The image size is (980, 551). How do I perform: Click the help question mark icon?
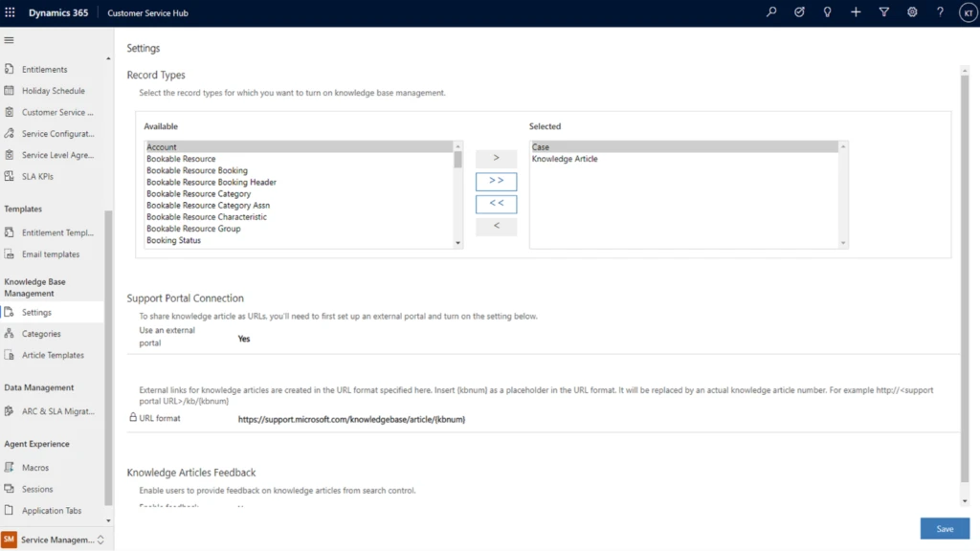click(x=939, y=12)
